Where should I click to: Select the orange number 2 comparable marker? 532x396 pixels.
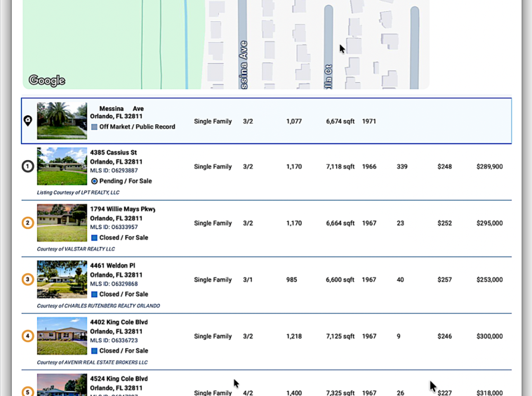[x=27, y=223]
